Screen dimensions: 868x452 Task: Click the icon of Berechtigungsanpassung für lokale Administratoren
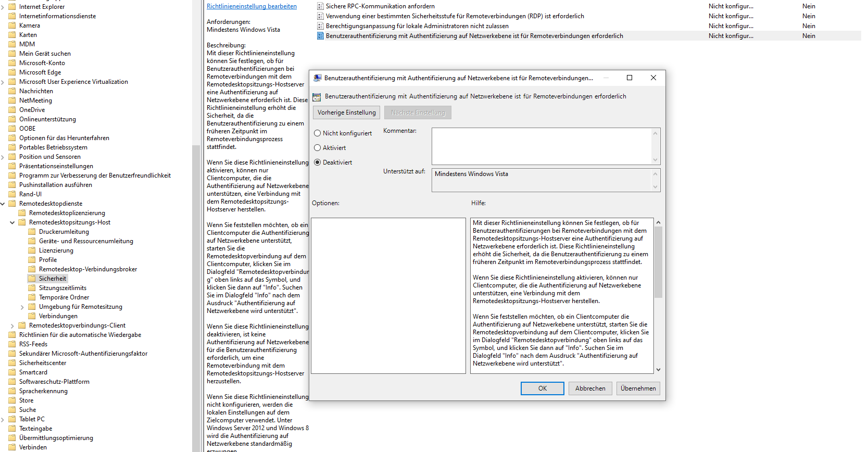320,26
